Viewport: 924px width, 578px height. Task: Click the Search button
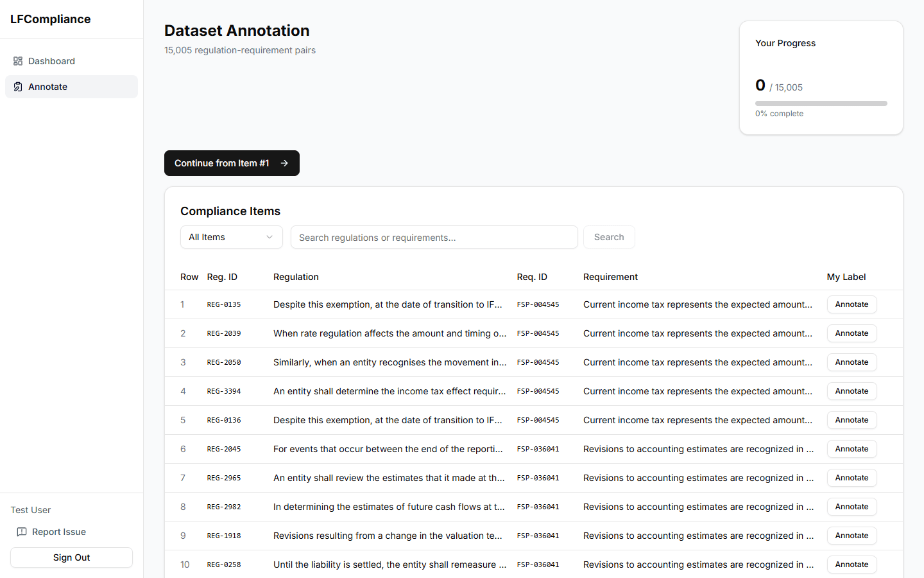tap(608, 237)
